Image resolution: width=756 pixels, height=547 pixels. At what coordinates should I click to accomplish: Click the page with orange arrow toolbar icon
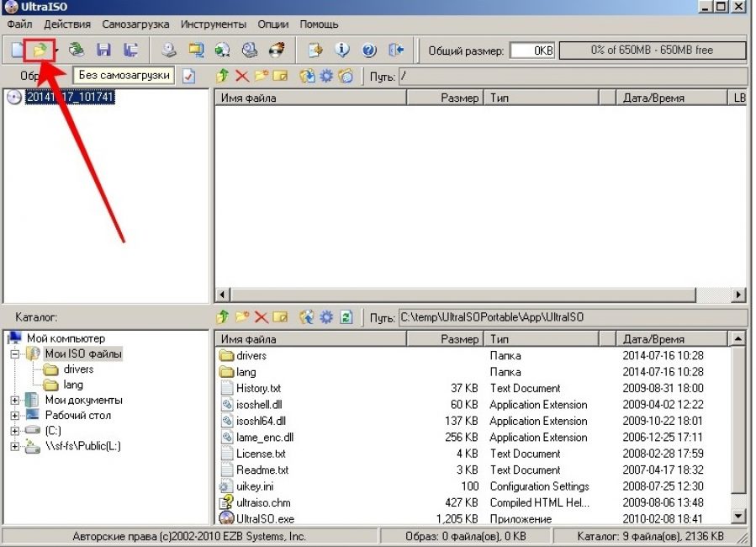tap(315, 50)
